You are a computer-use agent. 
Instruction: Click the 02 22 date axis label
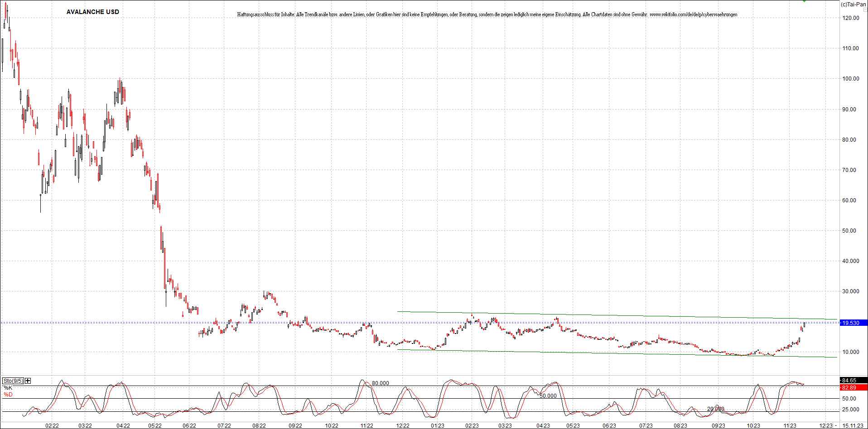click(x=51, y=425)
